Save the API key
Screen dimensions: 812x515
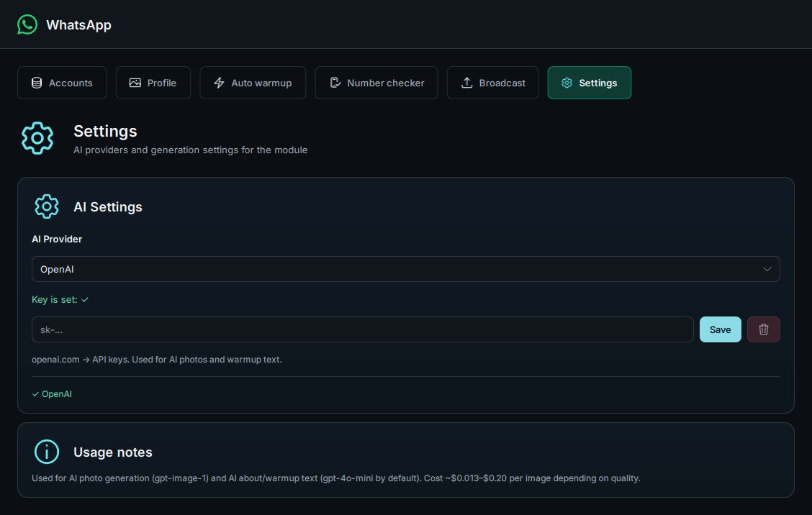point(721,329)
